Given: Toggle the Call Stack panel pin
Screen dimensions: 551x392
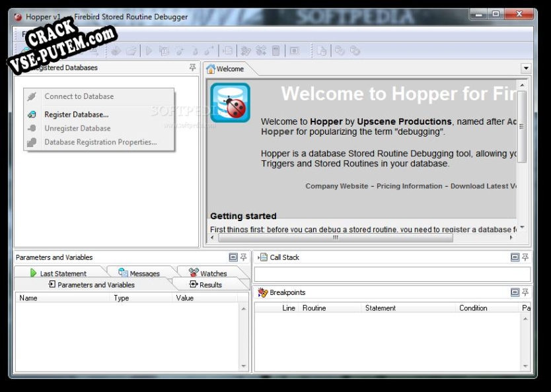Looking at the screenshot, I should tap(525, 257).
